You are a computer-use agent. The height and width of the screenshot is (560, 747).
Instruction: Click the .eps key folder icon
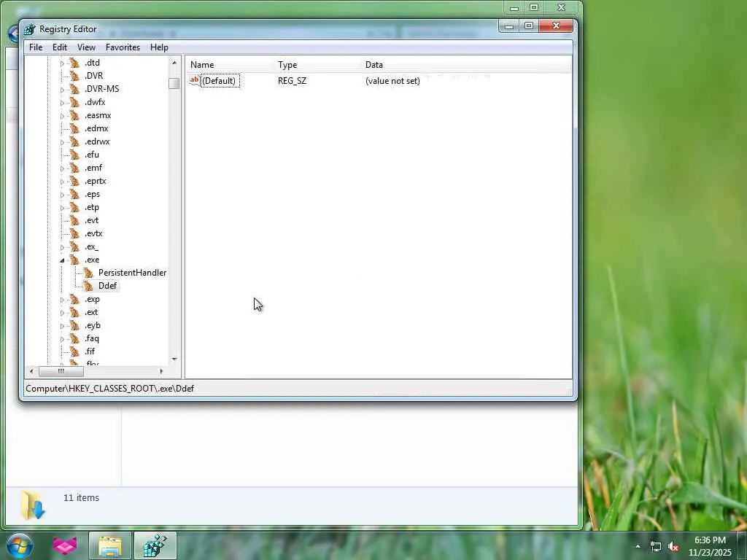(75, 194)
